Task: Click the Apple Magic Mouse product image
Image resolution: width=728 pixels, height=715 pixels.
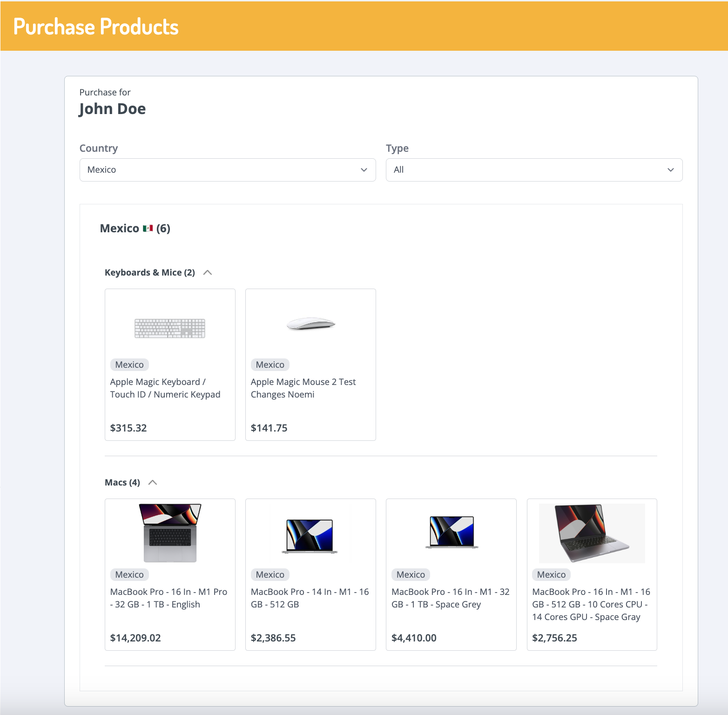Action: pos(310,325)
